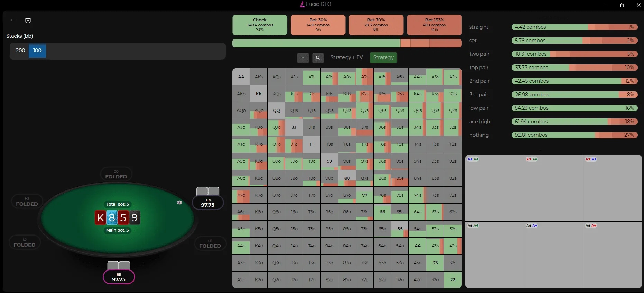Click the align-to-top arrow icon button
Viewport: 644px width, 293px height.
(303, 58)
